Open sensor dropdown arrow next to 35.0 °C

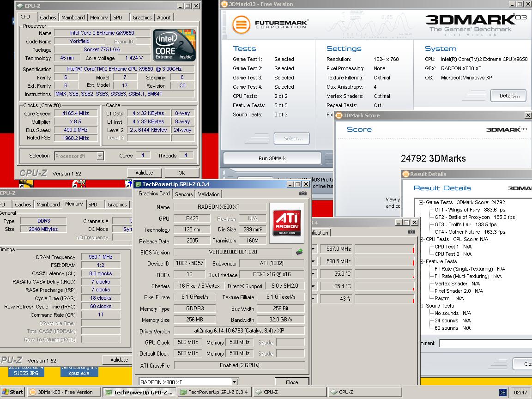click(313, 273)
